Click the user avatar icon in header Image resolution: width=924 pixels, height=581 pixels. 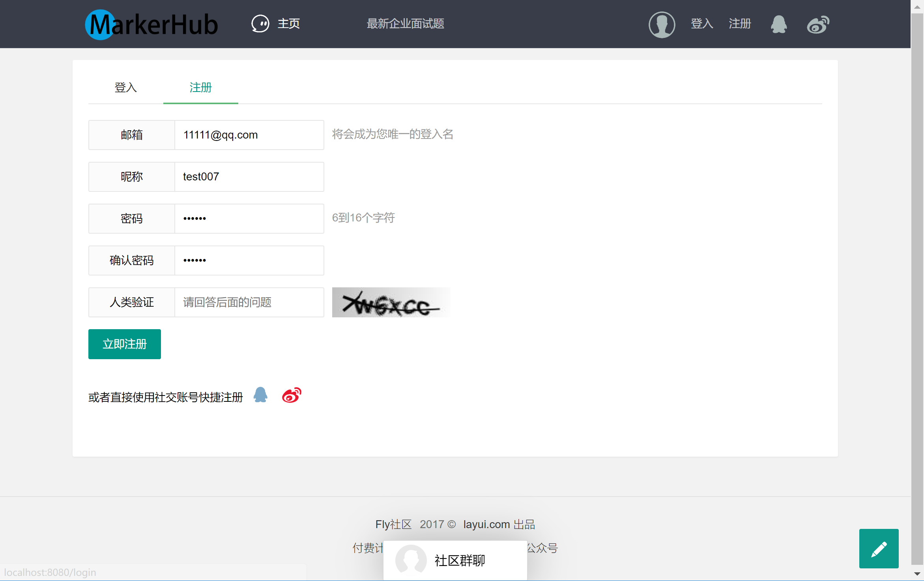[x=662, y=24]
